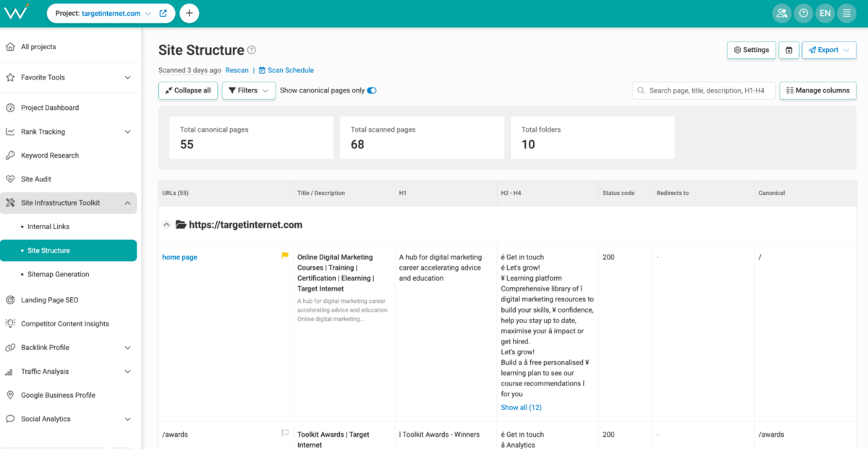The height and width of the screenshot is (449, 868).
Task: Click the Traffic Analysis bars icon
Action: click(10, 372)
